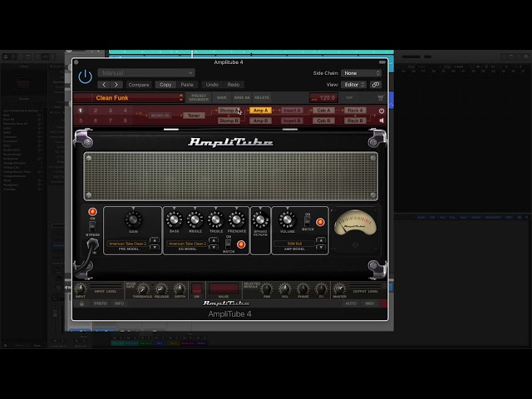
Task: Open the Preset Browser
Action: pyautogui.click(x=199, y=98)
